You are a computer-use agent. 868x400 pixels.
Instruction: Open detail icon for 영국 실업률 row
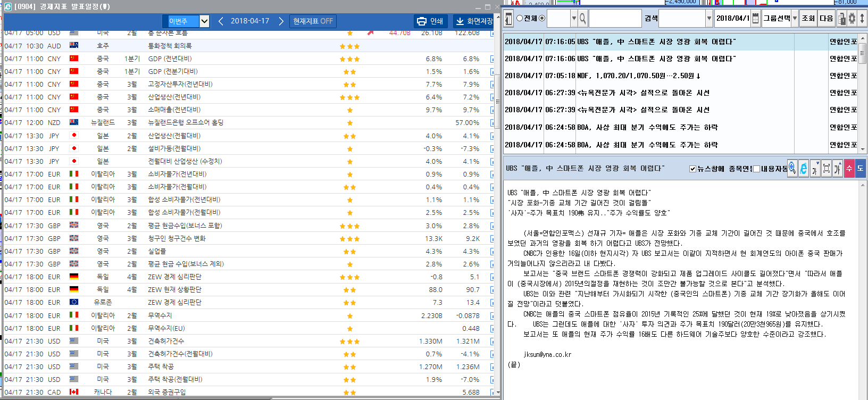point(491,252)
